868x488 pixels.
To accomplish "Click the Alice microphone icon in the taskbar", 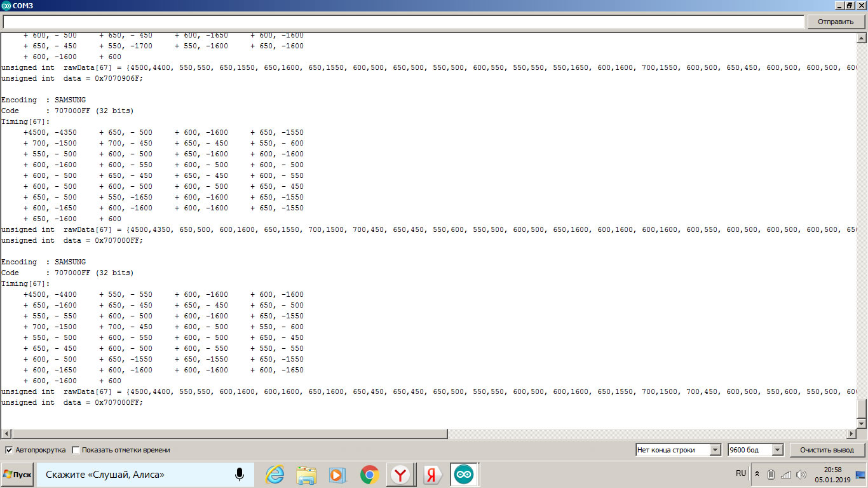I will tap(240, 475).
